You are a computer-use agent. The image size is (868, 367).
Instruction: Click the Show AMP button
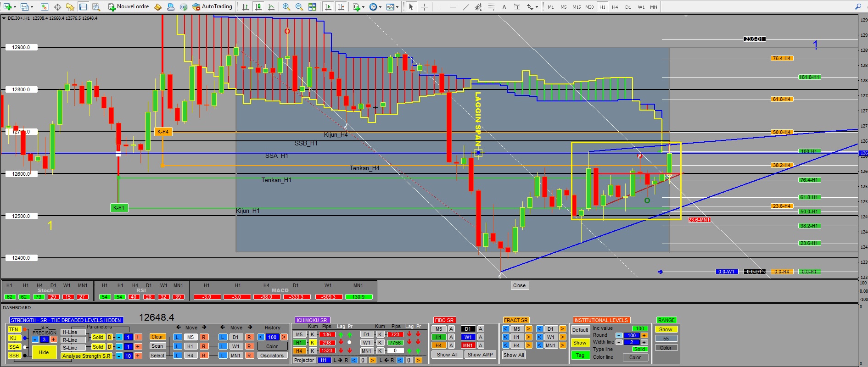480,355
